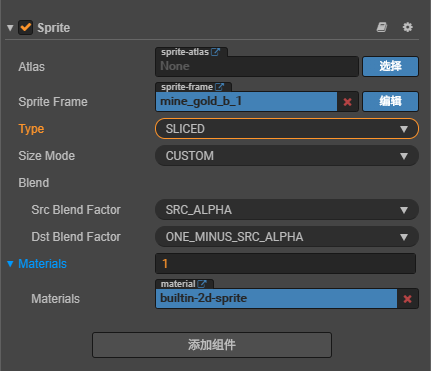Open the Sprite component settings gear
This screenshot has height=371, width=431.
click(407, 27)
